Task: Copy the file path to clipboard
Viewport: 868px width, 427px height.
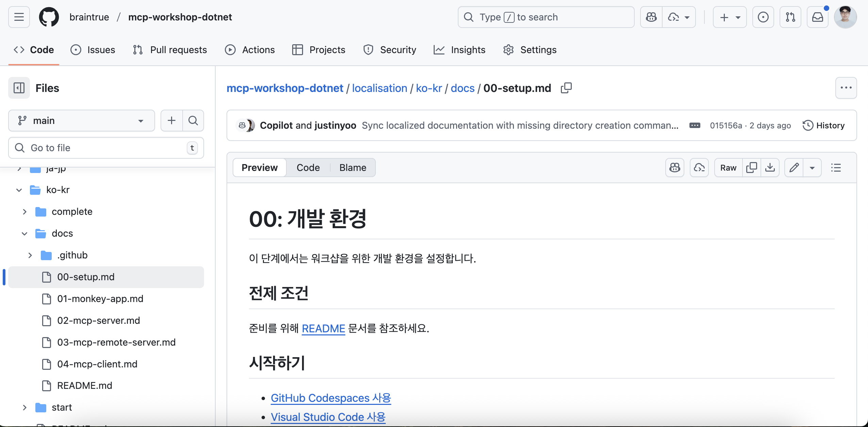Action: click(x=566, y=88)
